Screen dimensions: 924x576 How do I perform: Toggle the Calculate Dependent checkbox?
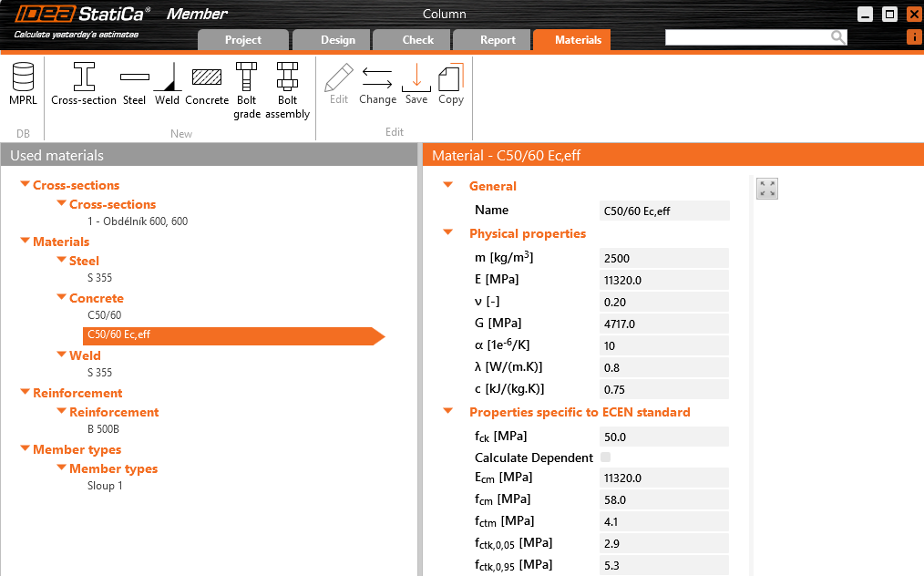coord(606,458)
